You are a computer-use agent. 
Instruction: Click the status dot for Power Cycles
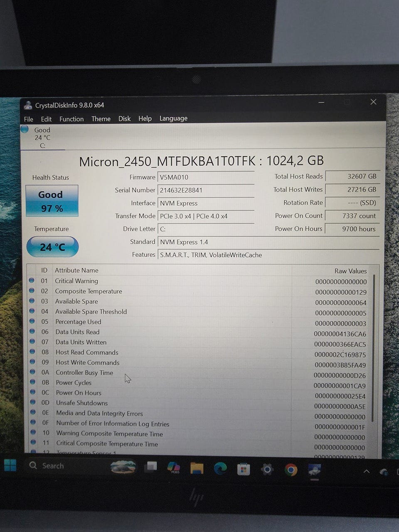tap(32, 382)
